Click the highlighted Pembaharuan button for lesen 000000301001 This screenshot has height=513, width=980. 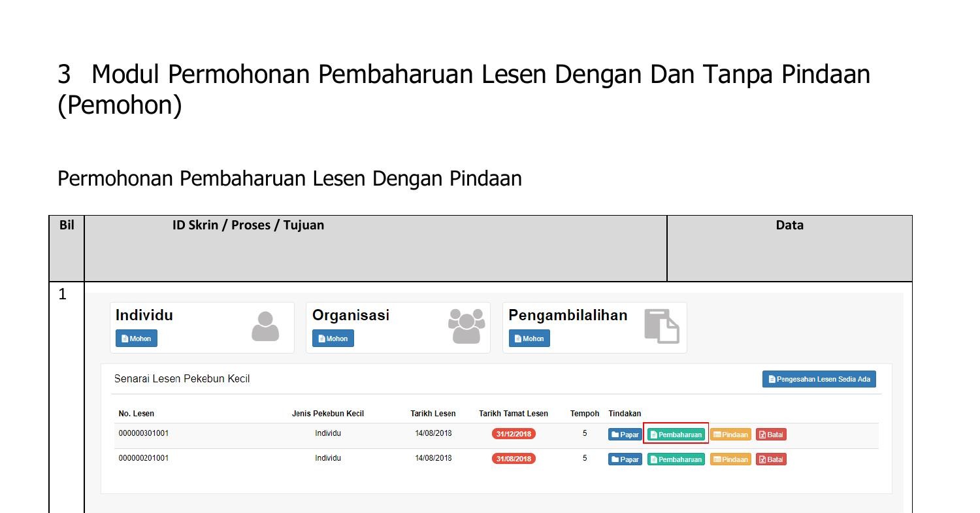click(x=676, y=433)
